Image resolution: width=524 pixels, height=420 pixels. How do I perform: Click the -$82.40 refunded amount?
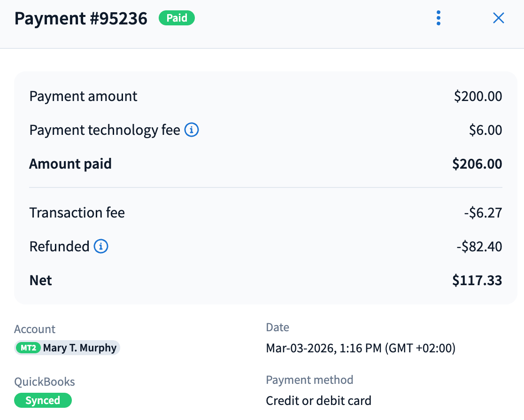click(x=479, y=246)
